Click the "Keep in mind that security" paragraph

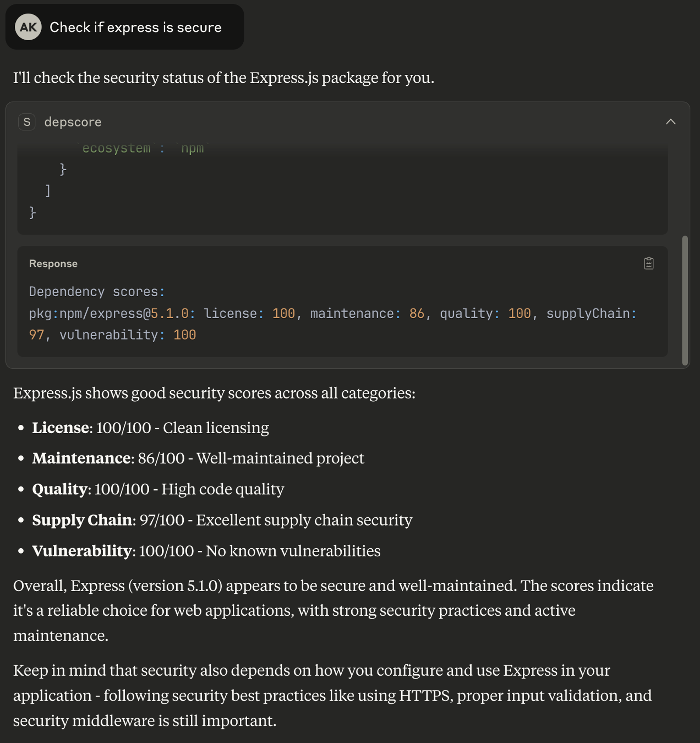[x=332, y=695]
